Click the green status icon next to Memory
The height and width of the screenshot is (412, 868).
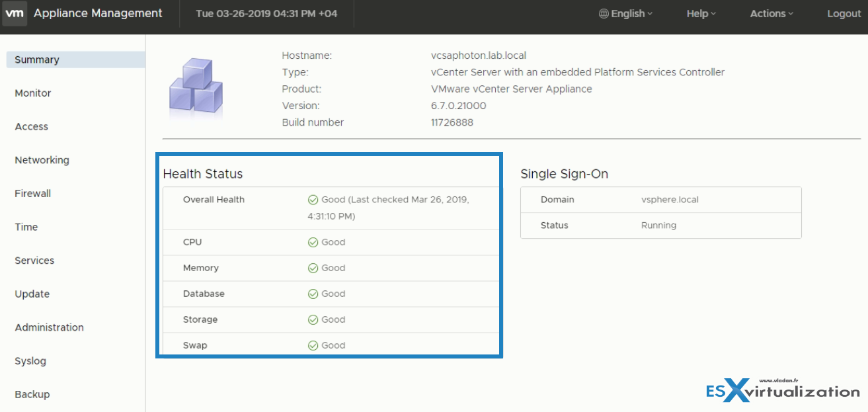pos(313,268)
